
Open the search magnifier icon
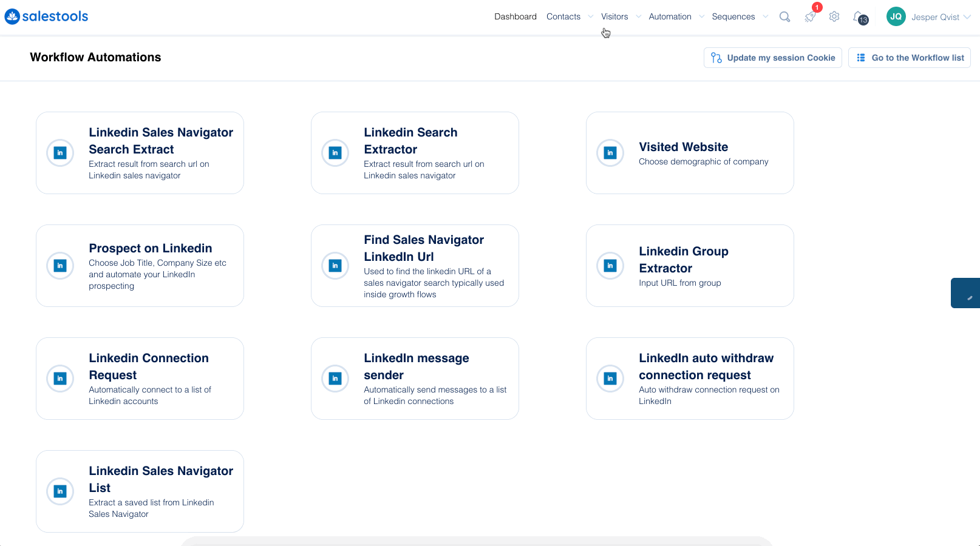pos(784,17)
